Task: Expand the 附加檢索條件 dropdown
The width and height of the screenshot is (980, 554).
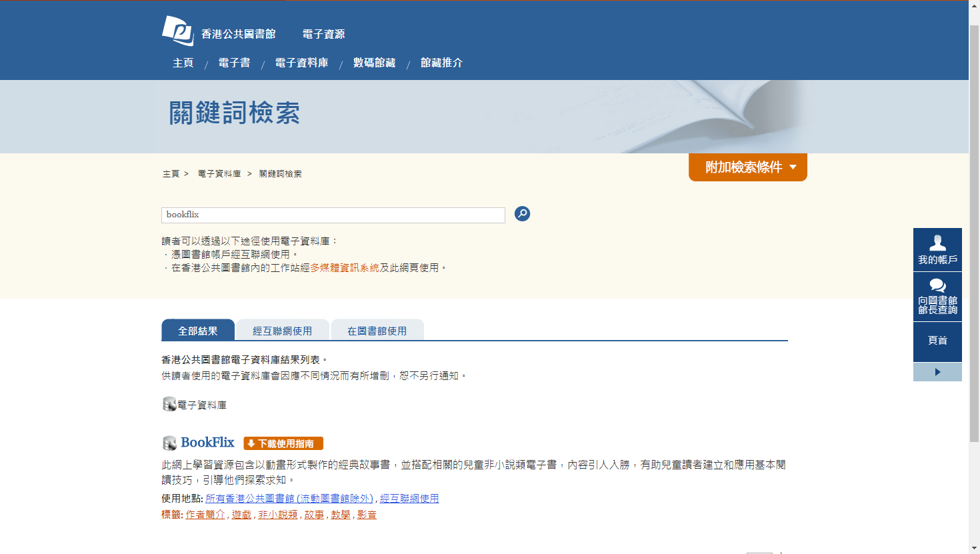Action: tap(748, 167)
